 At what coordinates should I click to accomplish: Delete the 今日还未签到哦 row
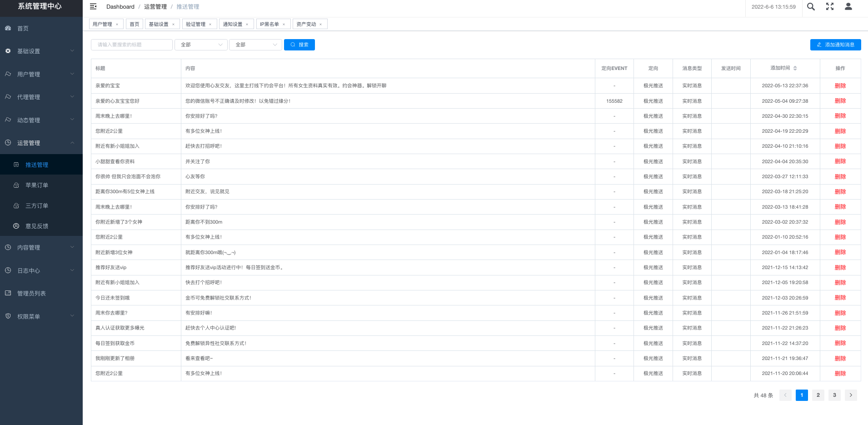coord(840,298)
